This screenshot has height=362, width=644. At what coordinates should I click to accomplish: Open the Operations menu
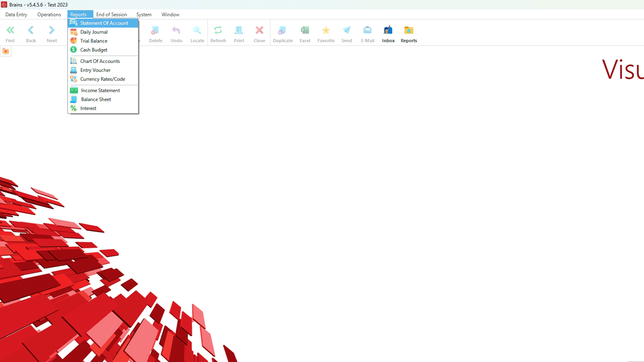click(x=49, y=15)
